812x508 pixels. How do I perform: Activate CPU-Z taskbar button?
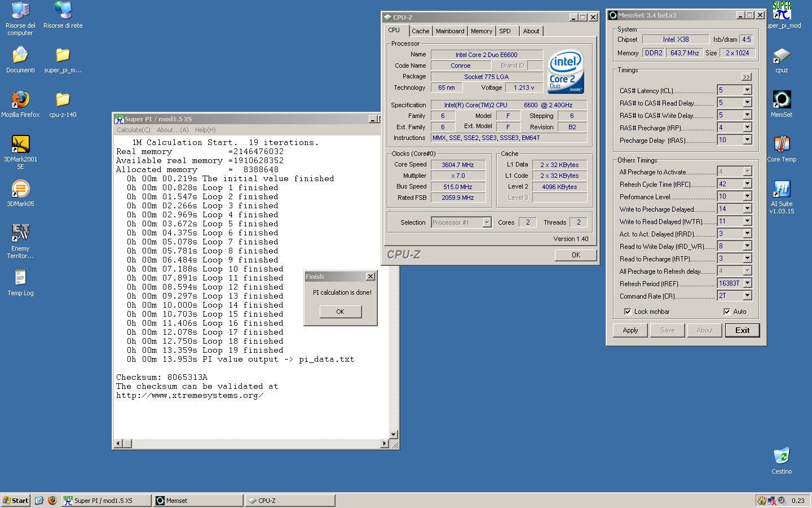(x=290, y=501)
